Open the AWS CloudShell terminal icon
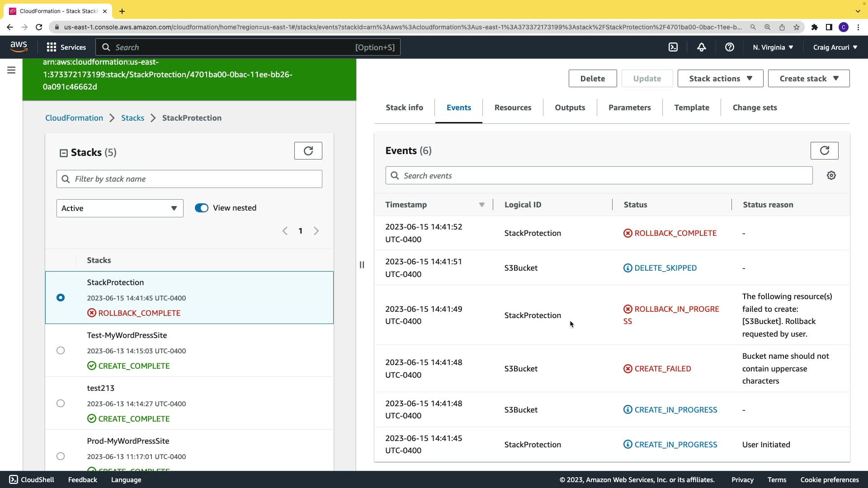868x488 pixels. [673, 47]
